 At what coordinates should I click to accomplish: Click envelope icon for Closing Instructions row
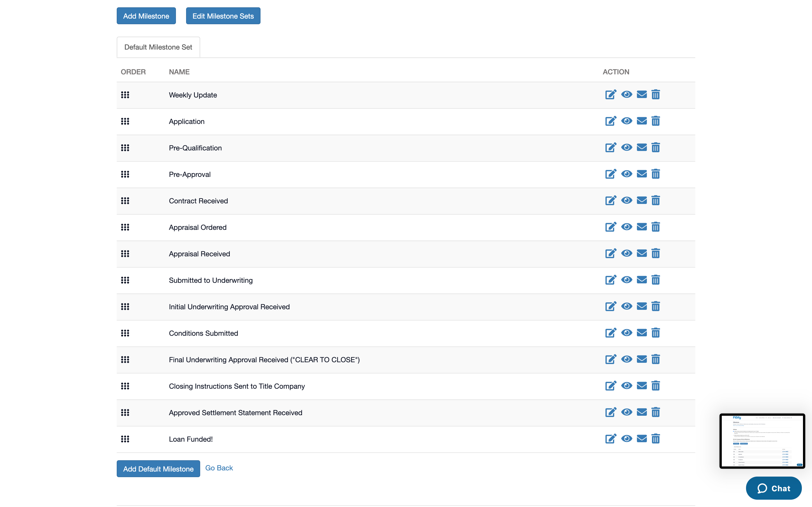641,386
